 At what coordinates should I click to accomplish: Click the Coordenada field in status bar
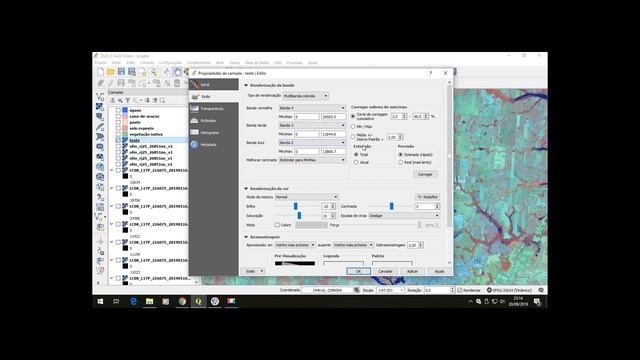coord(327,290)
